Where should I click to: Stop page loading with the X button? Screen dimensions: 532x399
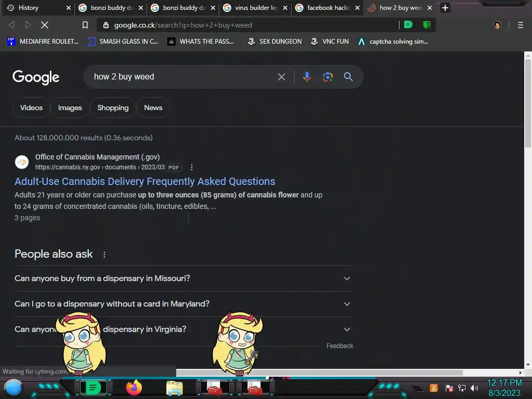tap(45, 25)
